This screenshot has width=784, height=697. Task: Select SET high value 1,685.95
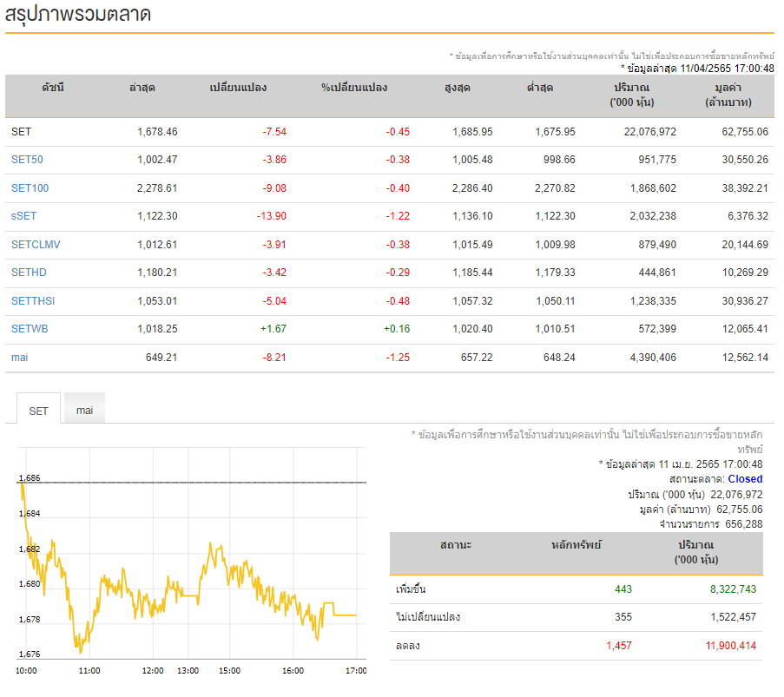(472, 131)
